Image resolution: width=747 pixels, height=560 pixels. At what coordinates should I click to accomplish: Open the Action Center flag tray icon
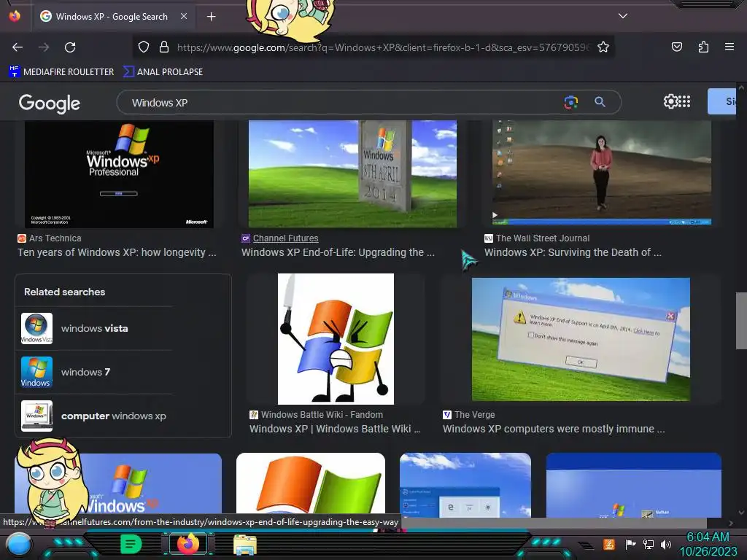click(630, 544)
